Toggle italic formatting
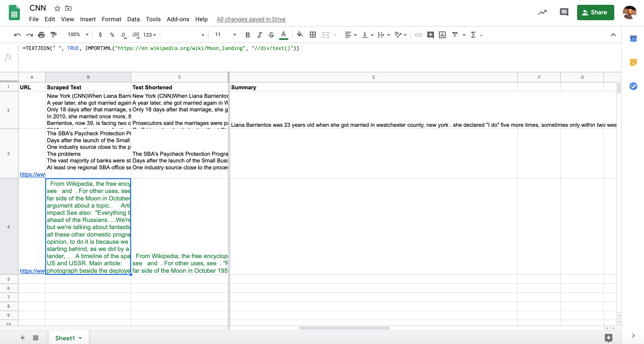 point(259,35)
